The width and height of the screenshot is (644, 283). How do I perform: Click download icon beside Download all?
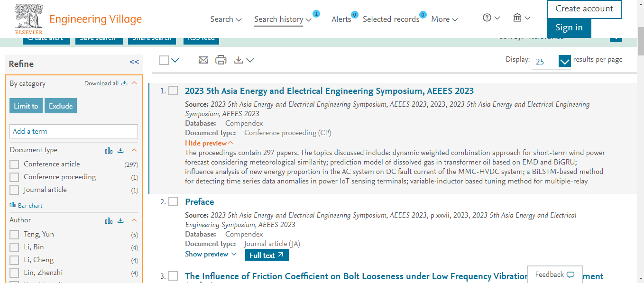click(124, 83)
